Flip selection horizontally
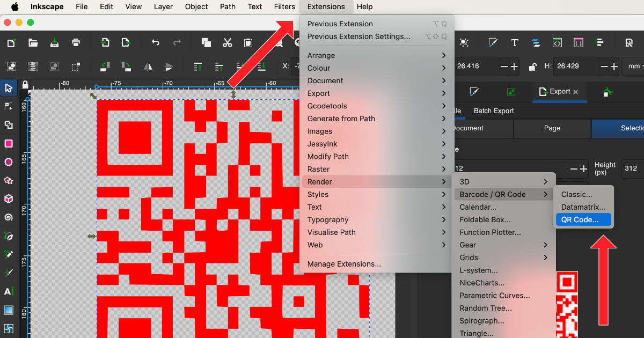This screenshot has width=644, height=338. [148, 67]
